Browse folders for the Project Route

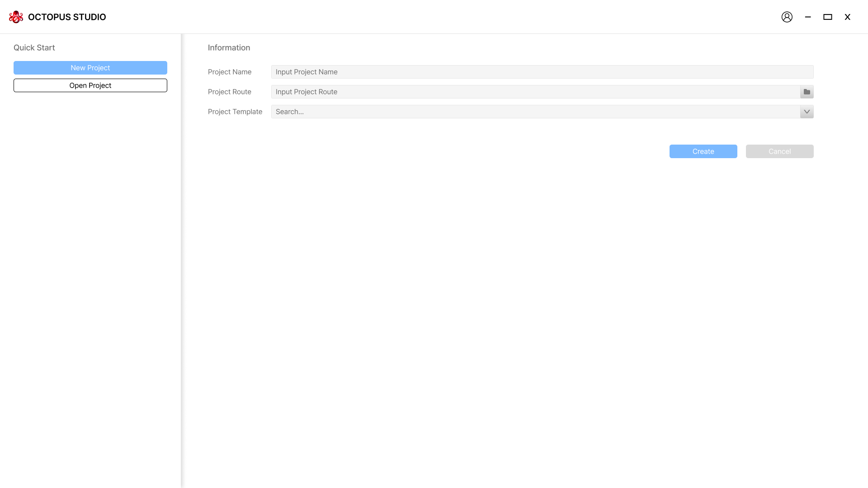click(807, 92)
